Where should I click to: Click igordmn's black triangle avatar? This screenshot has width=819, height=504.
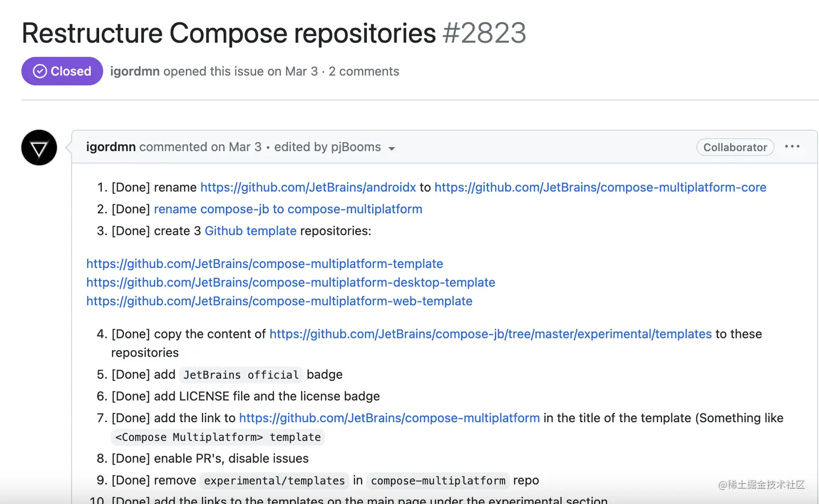pyautogui.click(x=39, y=147)
